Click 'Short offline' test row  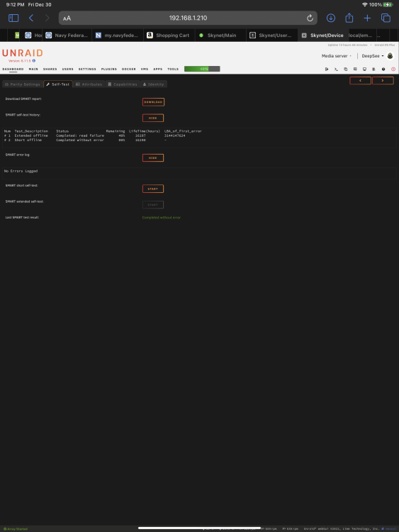click(28, 140)
